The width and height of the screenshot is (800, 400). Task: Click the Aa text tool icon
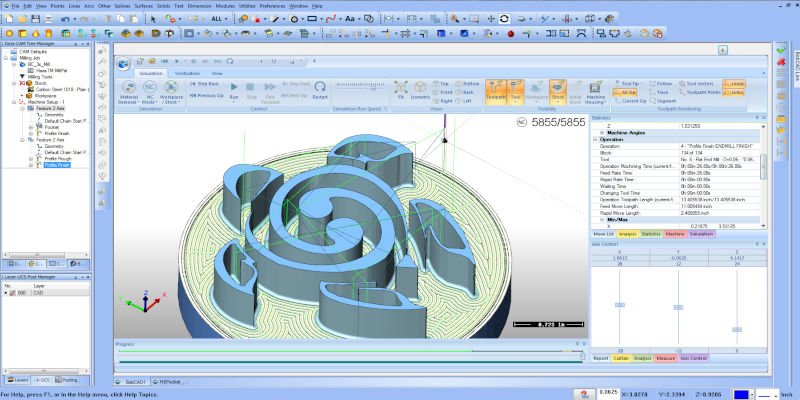pos(350,19)
